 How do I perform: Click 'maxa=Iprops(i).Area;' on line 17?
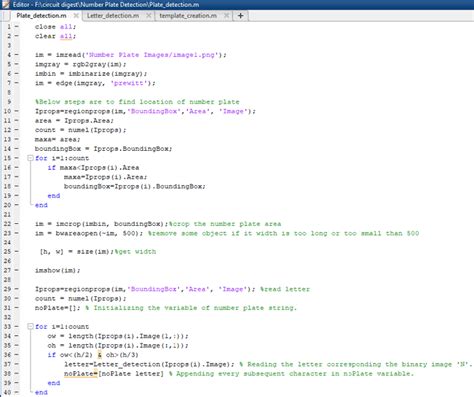[x=105, y=177]
